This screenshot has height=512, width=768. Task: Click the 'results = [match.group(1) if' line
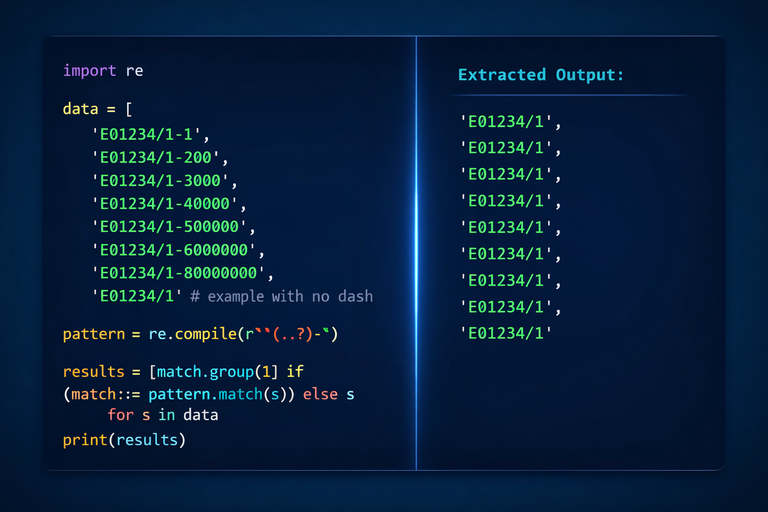tap(183, 372)
